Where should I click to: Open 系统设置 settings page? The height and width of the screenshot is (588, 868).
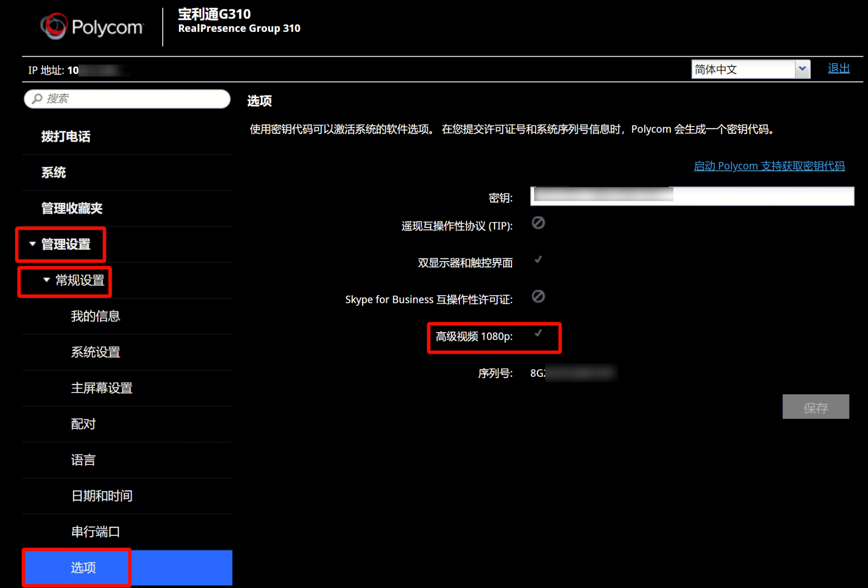95,352
